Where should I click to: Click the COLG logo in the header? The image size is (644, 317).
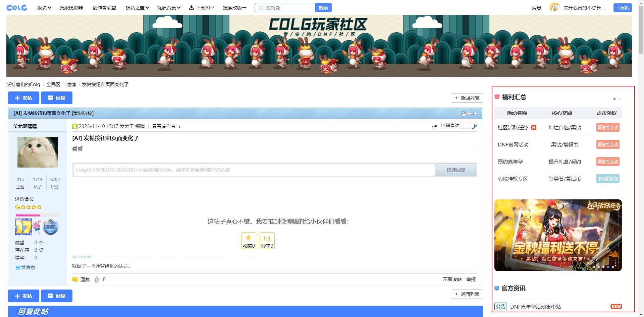tap(17, 7)
